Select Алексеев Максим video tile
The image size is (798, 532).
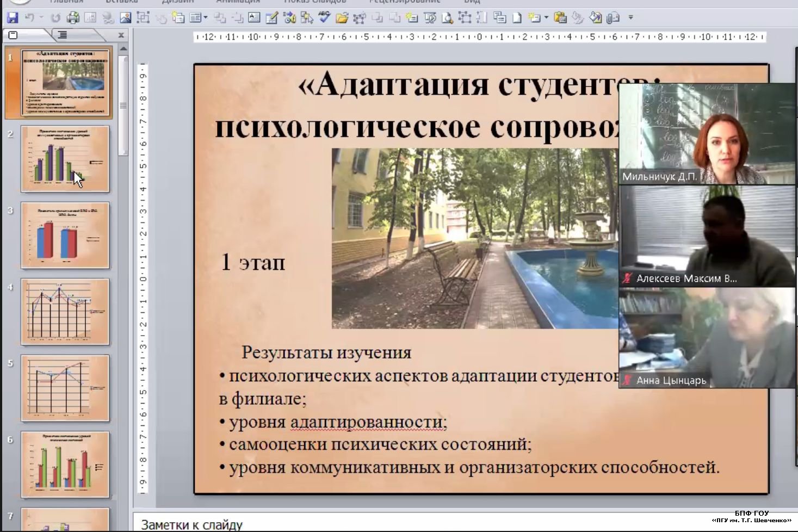point(707,236)
